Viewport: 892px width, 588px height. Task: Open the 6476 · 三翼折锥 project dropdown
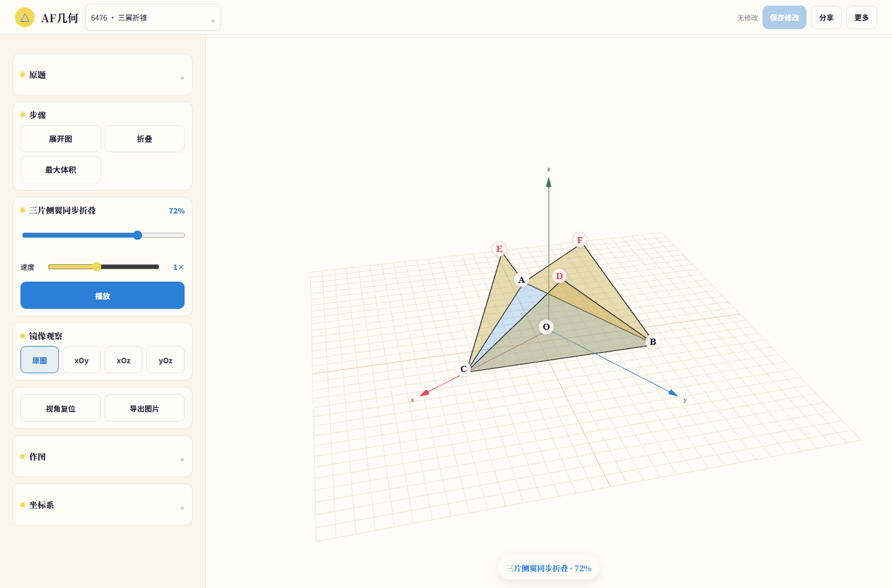[153, 17]
